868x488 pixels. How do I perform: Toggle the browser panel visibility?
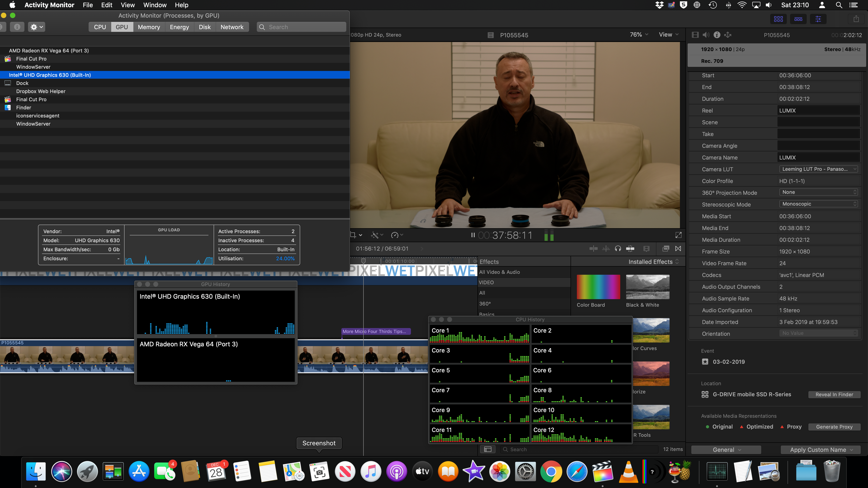coord(778,19)
